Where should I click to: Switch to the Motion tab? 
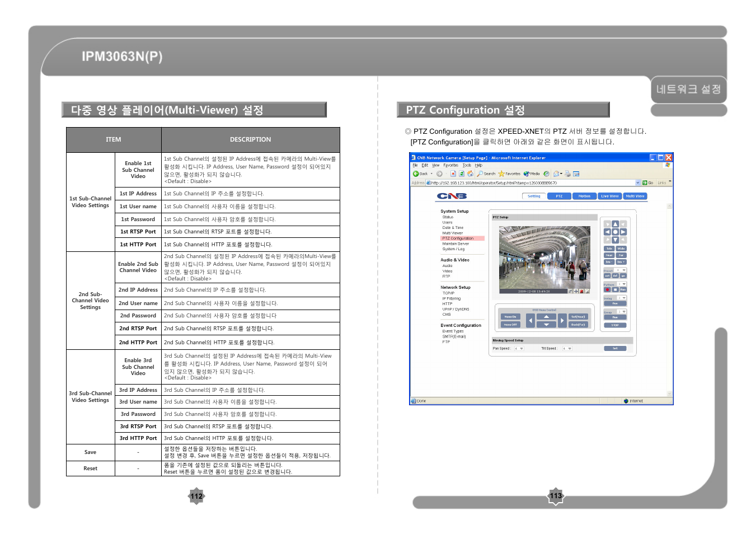tap(584, 196)
